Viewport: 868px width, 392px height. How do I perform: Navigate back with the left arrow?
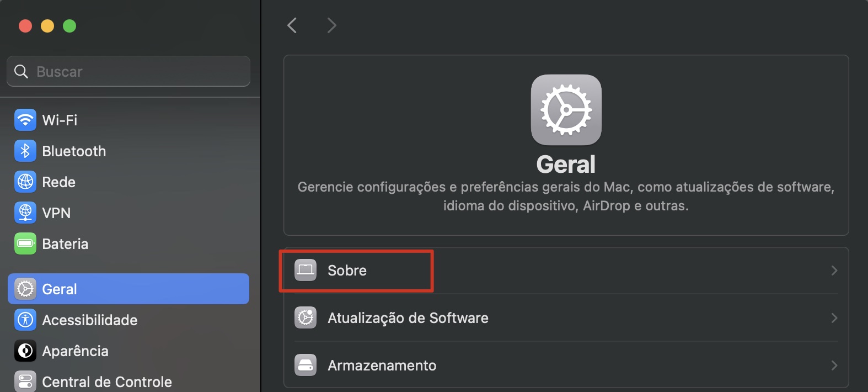point(291,25)
